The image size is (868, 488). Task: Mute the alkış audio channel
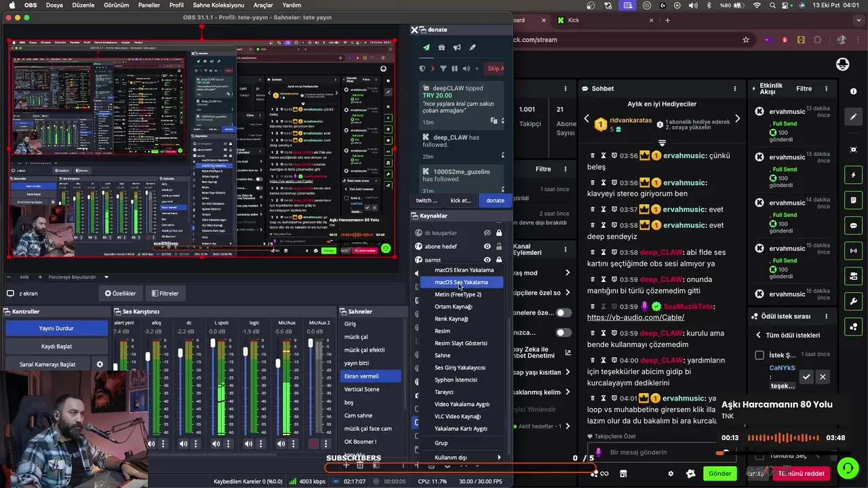click(151, 444)
